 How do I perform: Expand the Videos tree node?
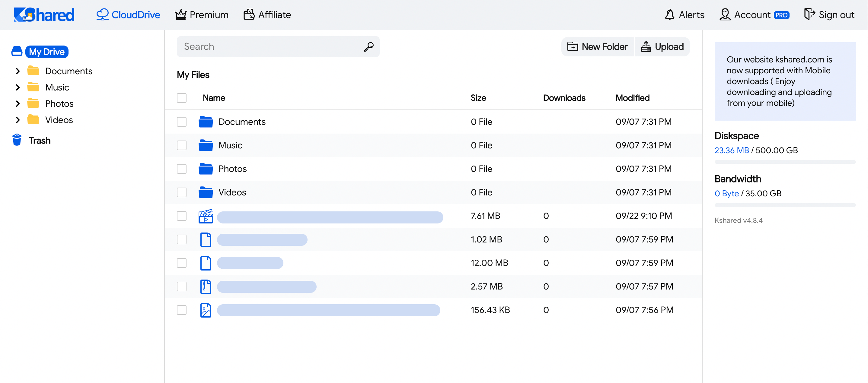coord(18,120)
